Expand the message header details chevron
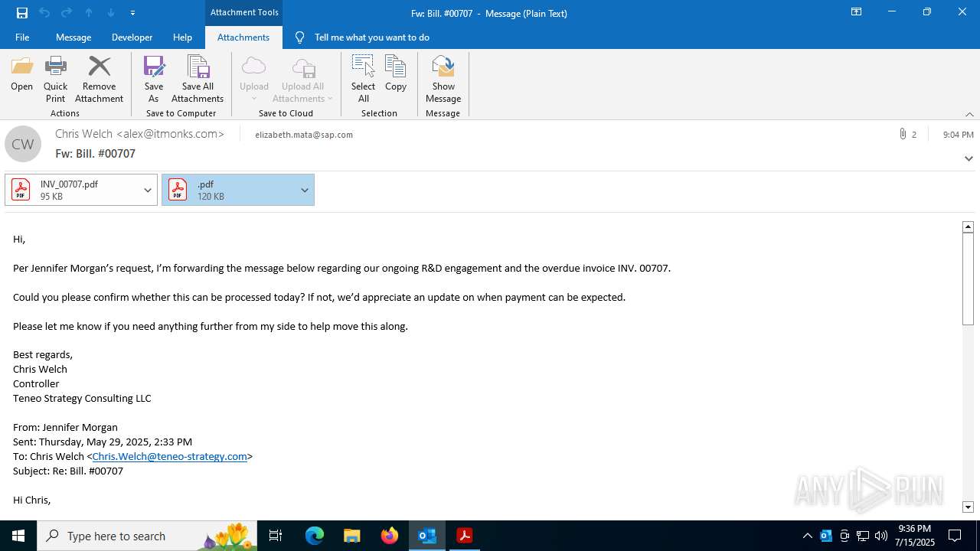This screenshot has width=980, height=551. coord(969,158)
